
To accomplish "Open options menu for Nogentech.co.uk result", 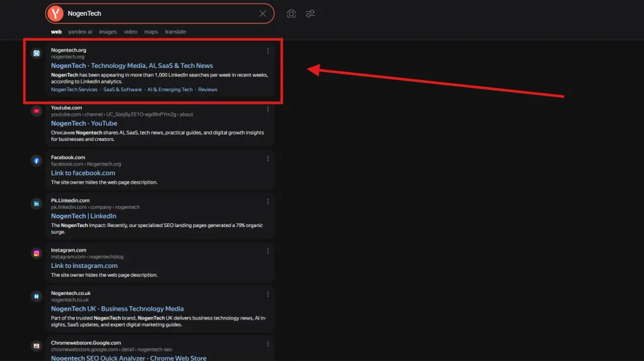I will (x=268, y=294).
